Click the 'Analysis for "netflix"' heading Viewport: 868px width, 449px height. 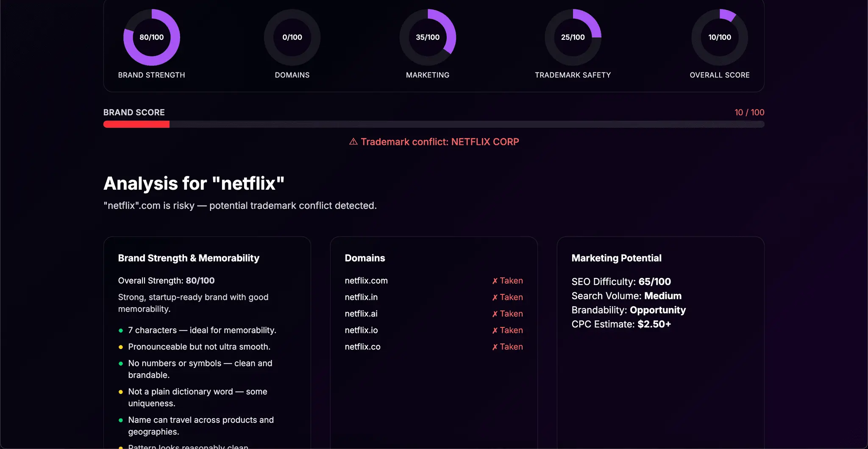coord(194,183)
